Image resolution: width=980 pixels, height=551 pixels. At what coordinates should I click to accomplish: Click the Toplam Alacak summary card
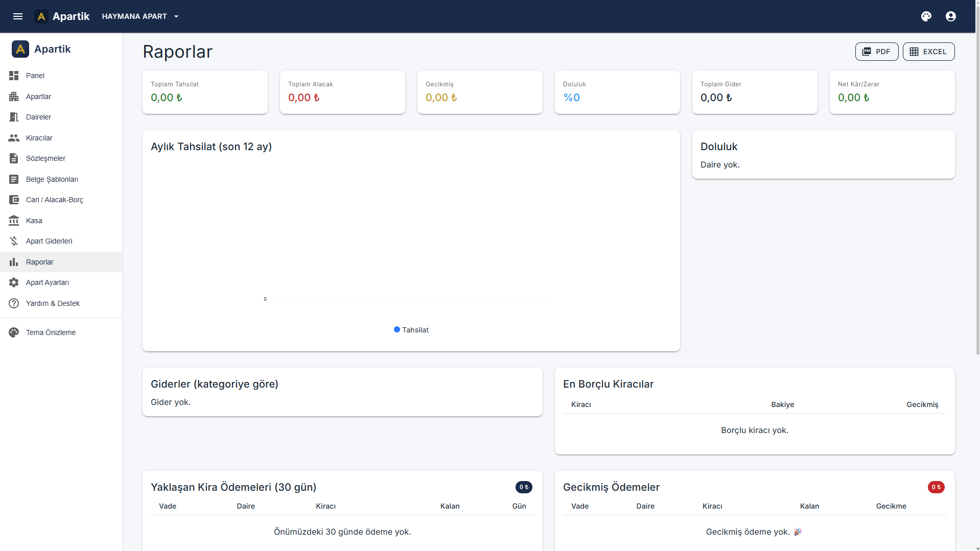342,92
